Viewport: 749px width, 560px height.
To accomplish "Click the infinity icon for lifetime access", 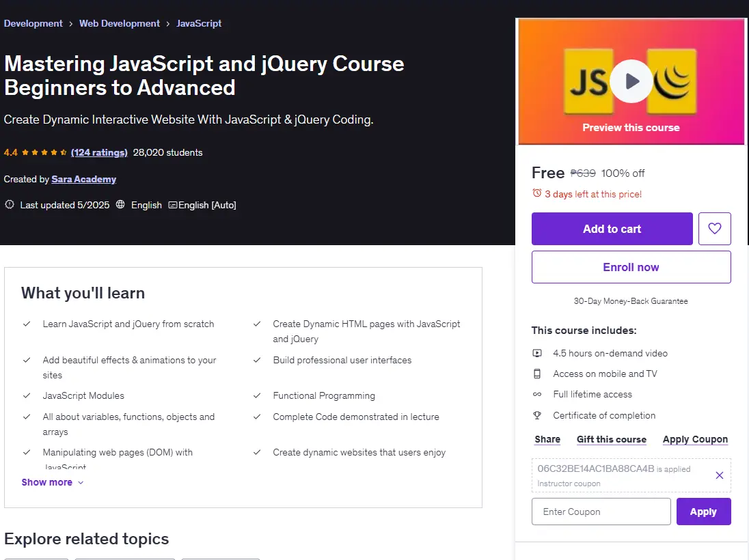I will [x=537, y=394].
